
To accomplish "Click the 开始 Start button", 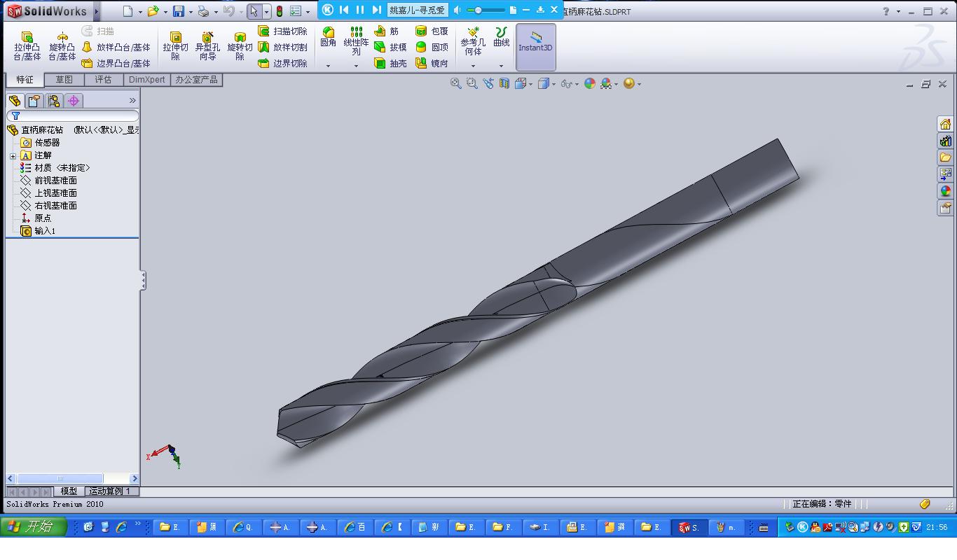I will [x=33, y=527].
